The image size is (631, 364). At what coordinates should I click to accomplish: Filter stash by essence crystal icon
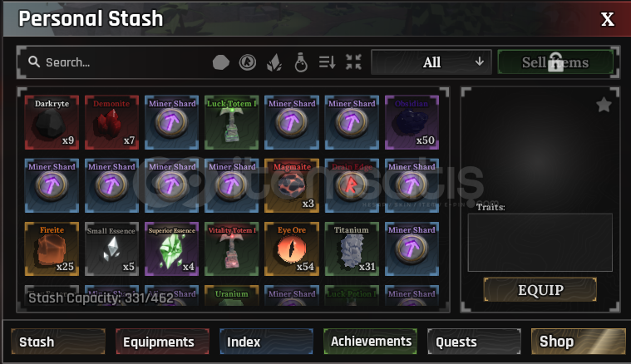[274, 62]
